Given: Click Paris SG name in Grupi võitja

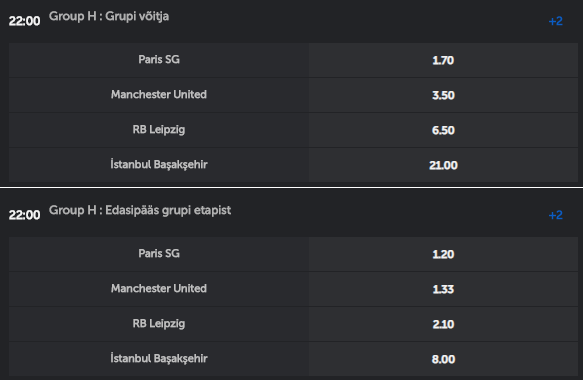Looking at the screenshot, I should (159, 59).
